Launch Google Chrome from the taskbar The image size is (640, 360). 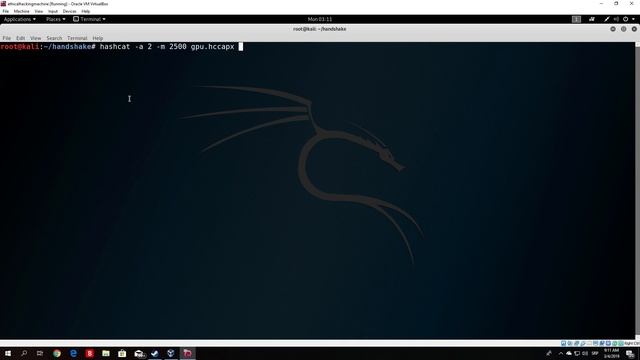(x=57, y=353)
